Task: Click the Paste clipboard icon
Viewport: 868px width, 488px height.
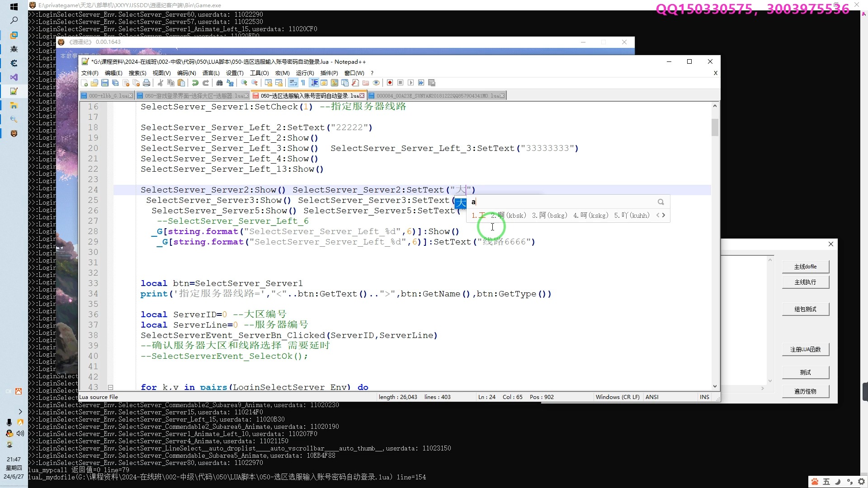Action: point(181,83)
